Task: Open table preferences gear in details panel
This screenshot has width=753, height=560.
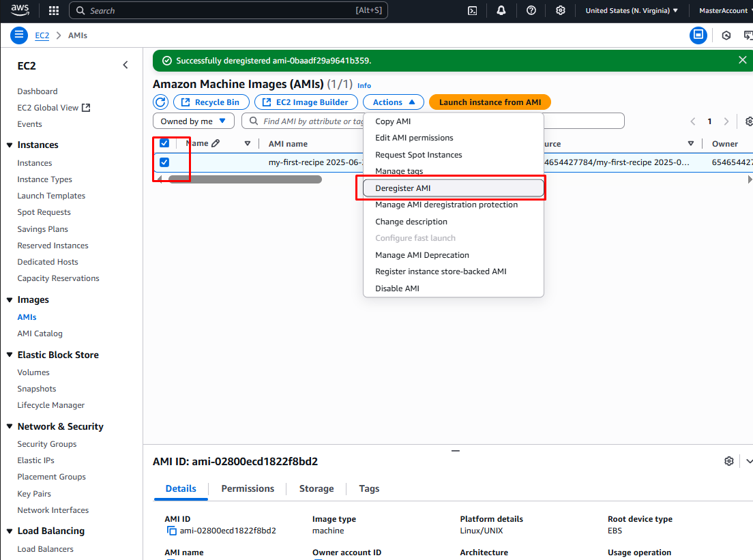Action: coord(728,461)
